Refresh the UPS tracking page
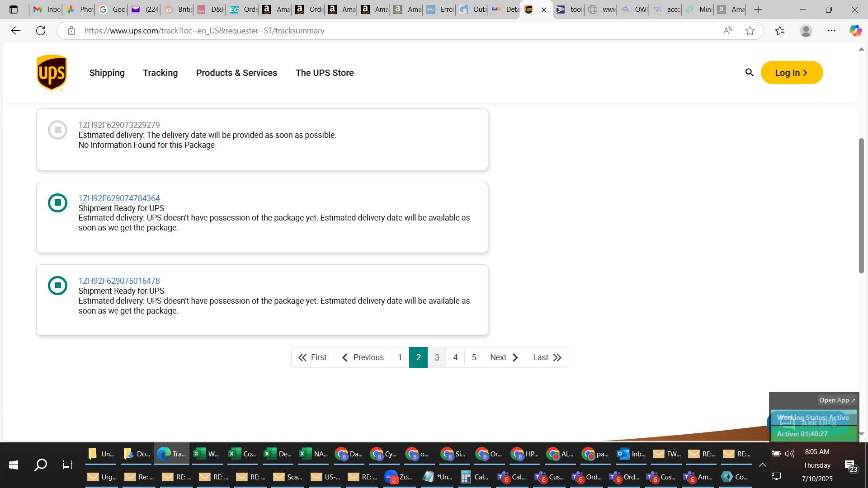This screenshot has width=868, height=488. [41, 31]
